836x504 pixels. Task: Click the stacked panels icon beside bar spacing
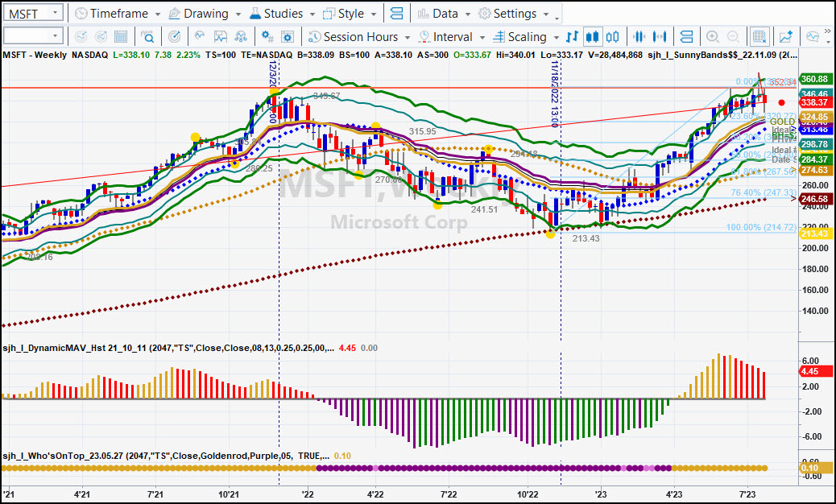pyautogui.click(x=686, y=37)
